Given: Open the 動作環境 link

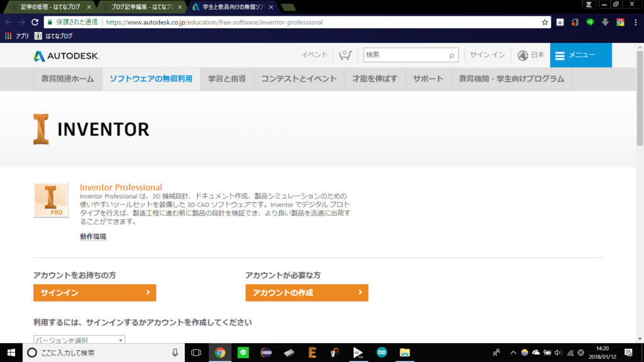Looking at the screenshot, I should click(x=93, y=236).
